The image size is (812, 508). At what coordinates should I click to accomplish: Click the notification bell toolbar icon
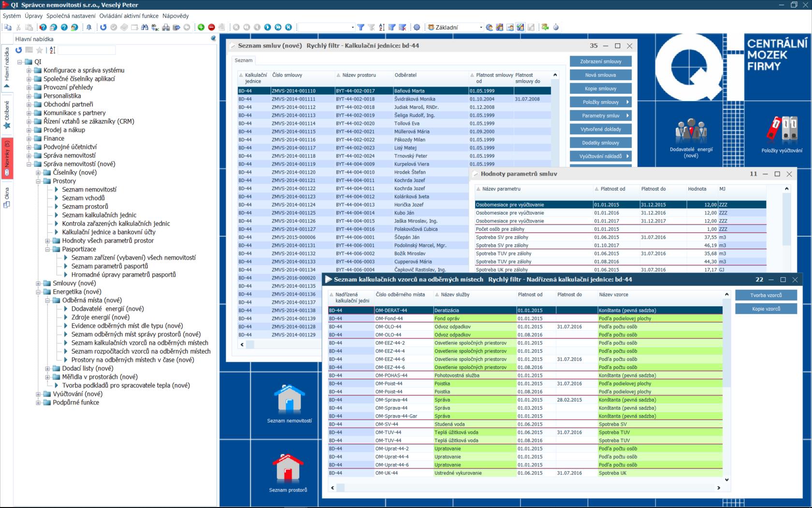[x=89, y=27]
